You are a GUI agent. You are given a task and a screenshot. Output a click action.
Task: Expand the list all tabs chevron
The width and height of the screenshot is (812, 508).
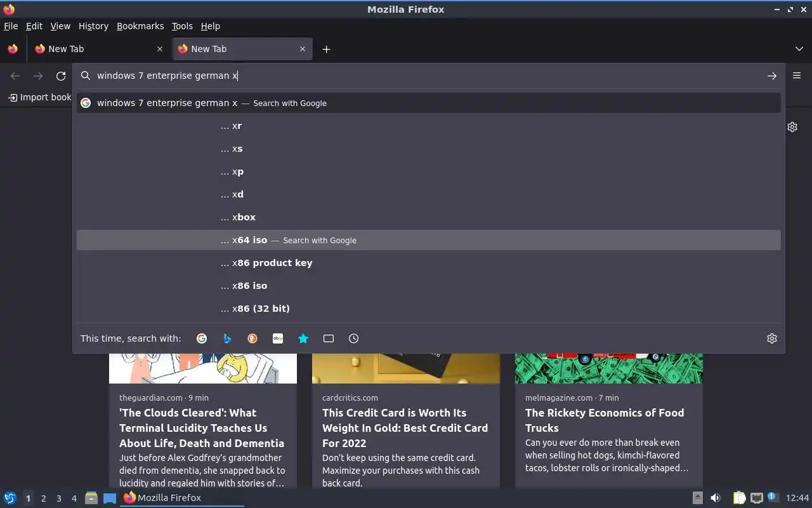tap(799, 49)
